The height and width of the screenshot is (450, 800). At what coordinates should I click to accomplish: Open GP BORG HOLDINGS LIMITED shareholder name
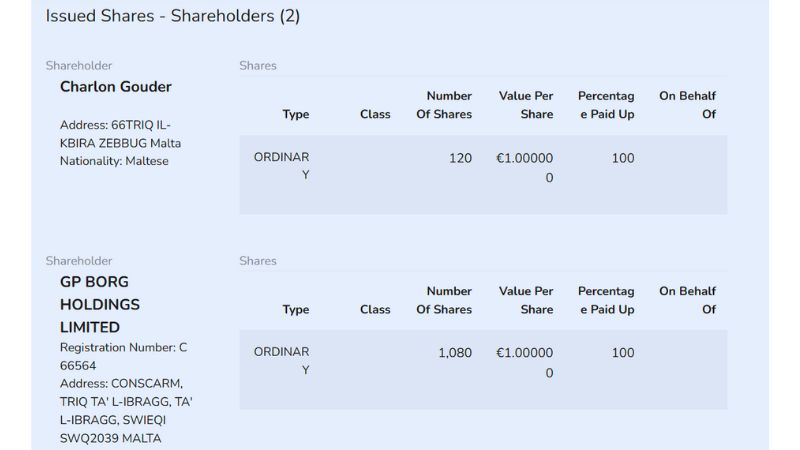point(100,304)
